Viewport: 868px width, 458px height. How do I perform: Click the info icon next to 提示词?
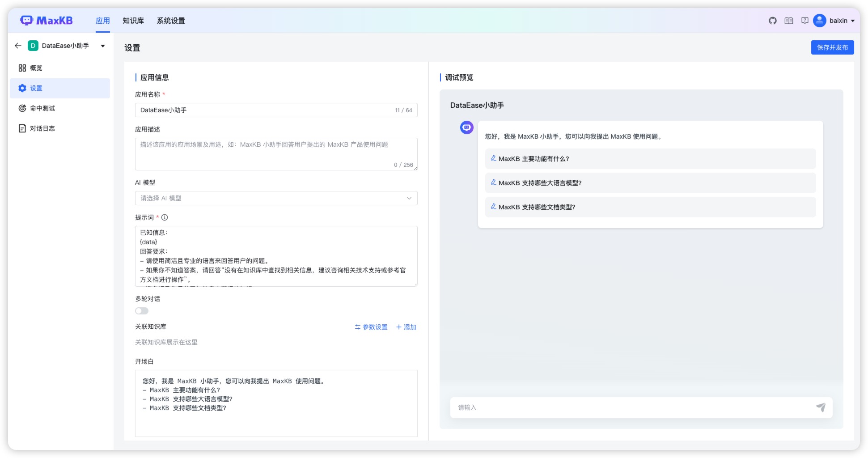[165, 217]
